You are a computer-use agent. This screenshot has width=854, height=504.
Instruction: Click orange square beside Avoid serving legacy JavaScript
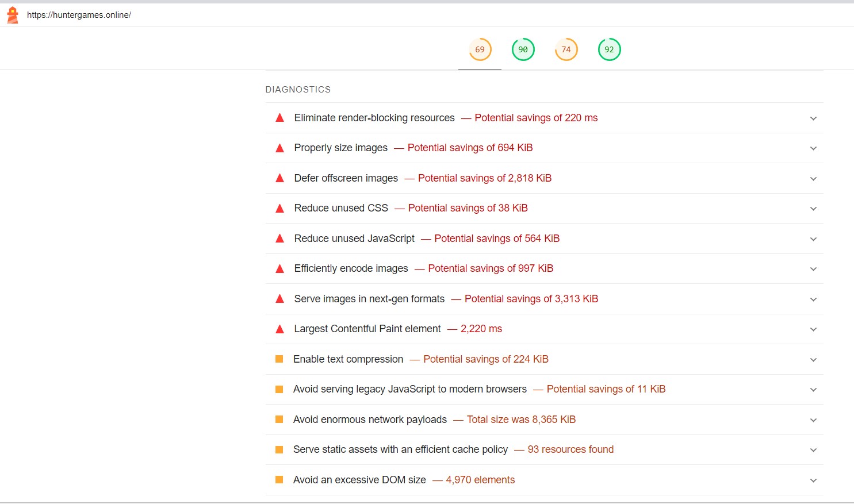pos(279,389)
